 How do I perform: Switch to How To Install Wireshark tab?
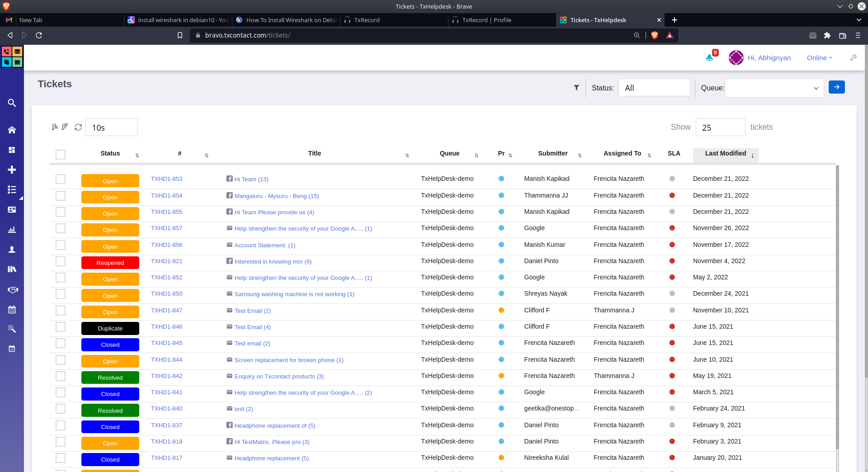[x=287, y=20]
